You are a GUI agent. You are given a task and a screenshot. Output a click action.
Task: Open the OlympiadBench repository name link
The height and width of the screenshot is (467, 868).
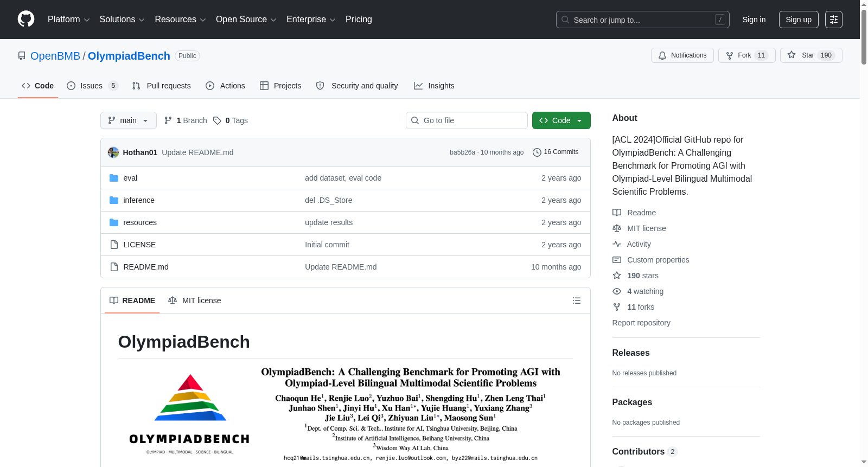(129, 56)
